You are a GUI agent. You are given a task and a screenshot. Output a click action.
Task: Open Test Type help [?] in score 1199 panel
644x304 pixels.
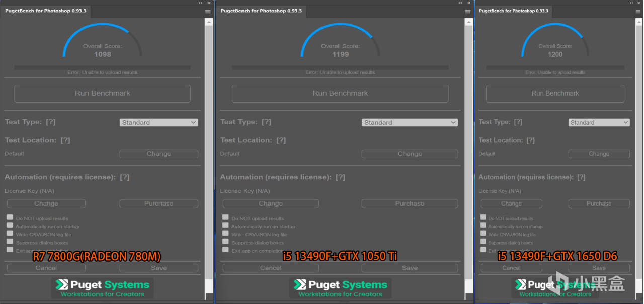(x=267, y=122)
